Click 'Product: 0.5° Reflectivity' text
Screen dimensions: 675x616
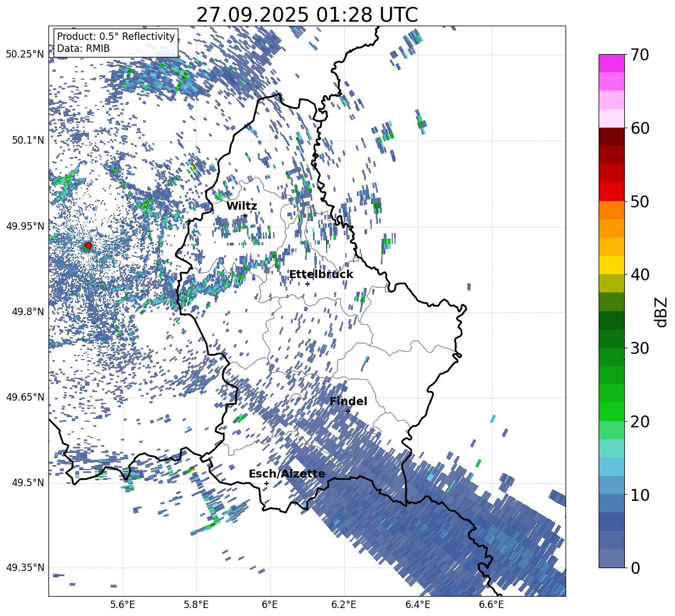(116, 36)
